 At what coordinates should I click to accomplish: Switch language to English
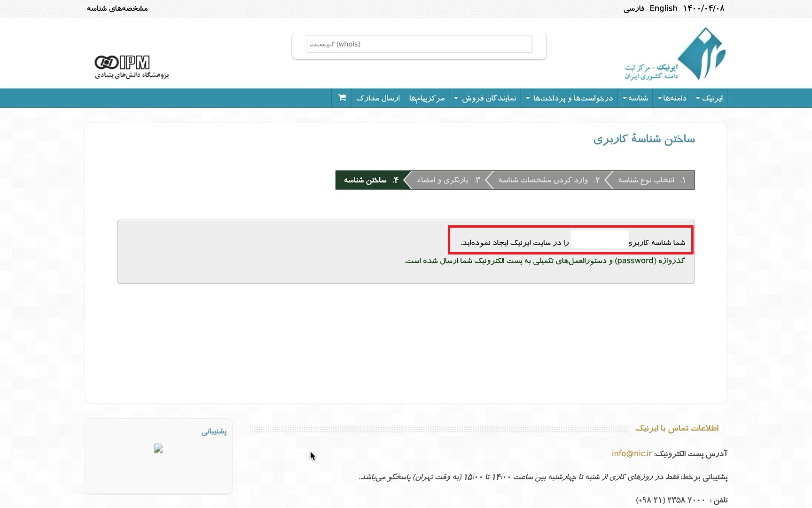663,8
